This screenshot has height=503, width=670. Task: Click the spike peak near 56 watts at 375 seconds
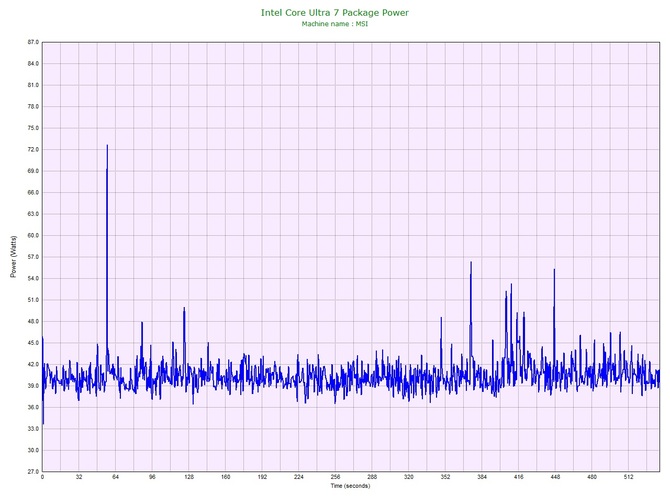pyautogui.click(x=471, y=263)
